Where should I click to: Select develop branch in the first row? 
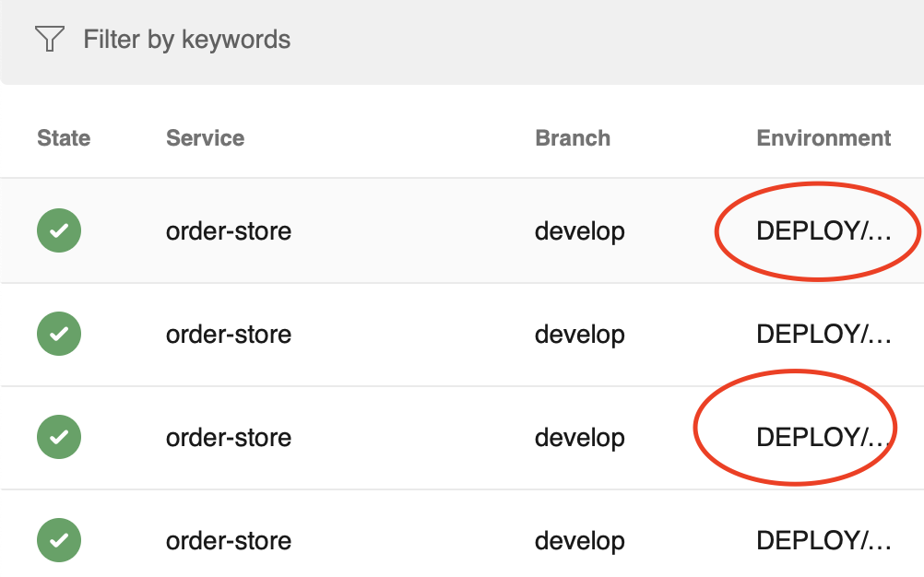click(579, 230)
